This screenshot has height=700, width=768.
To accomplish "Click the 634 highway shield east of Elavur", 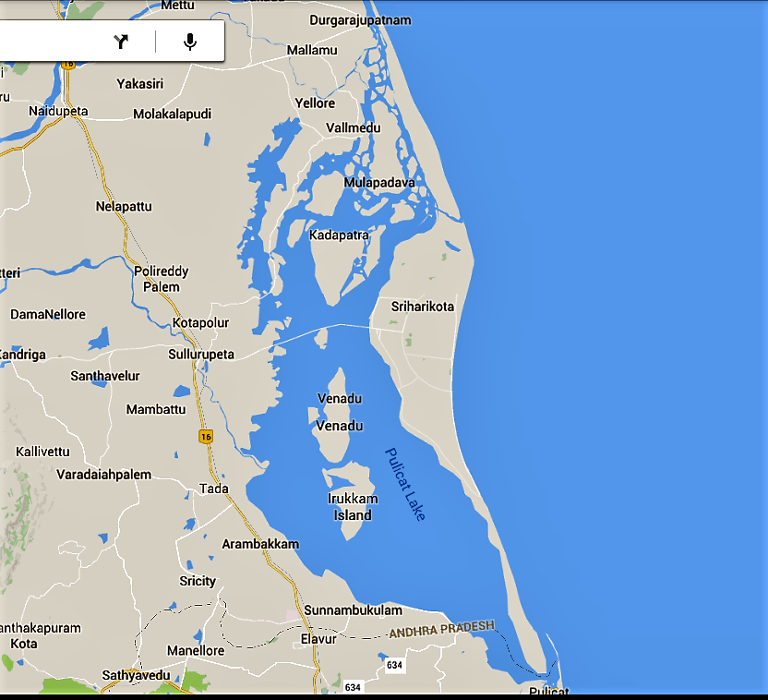I will 395,665.
